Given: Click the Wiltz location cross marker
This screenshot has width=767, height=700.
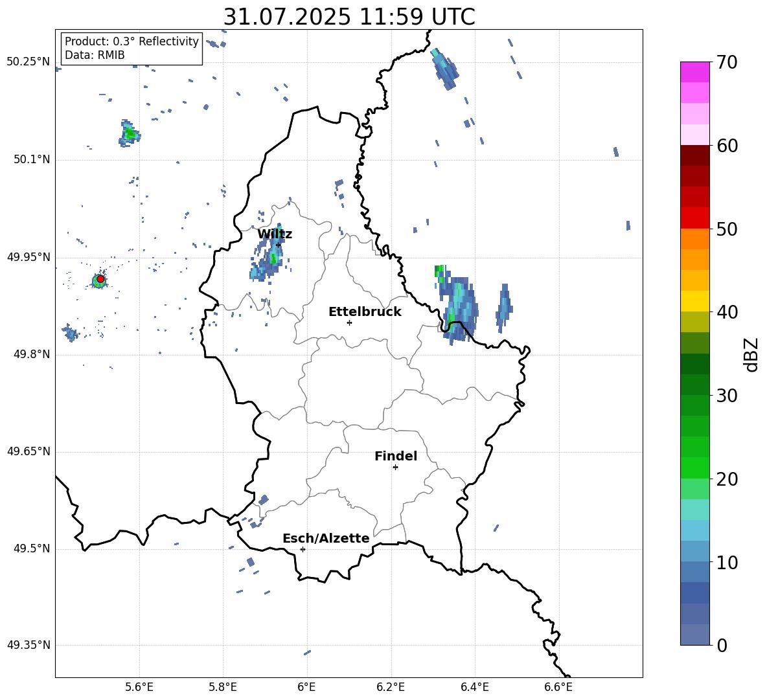Looking at the screenshot, I should (x=278, y=245).
